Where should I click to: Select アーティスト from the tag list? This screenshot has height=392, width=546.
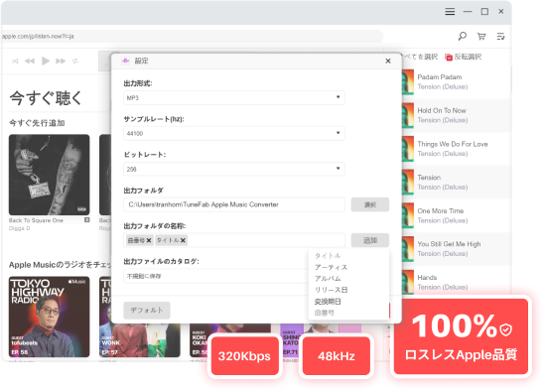332,267
